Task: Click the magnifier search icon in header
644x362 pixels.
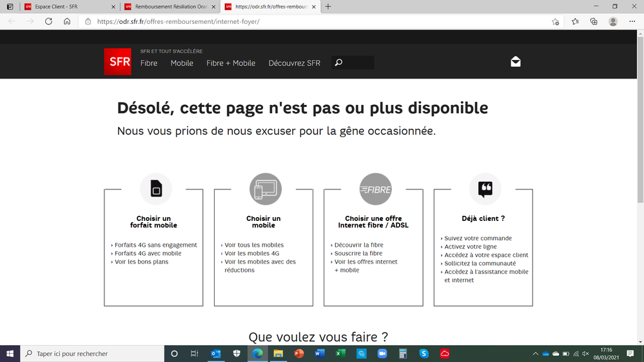Action: [339, 63]
